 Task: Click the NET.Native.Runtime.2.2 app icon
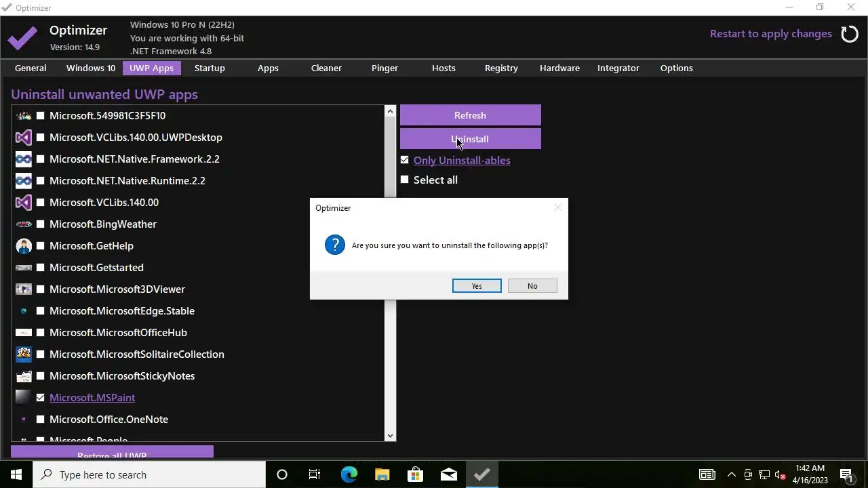(x=24, y=181)
